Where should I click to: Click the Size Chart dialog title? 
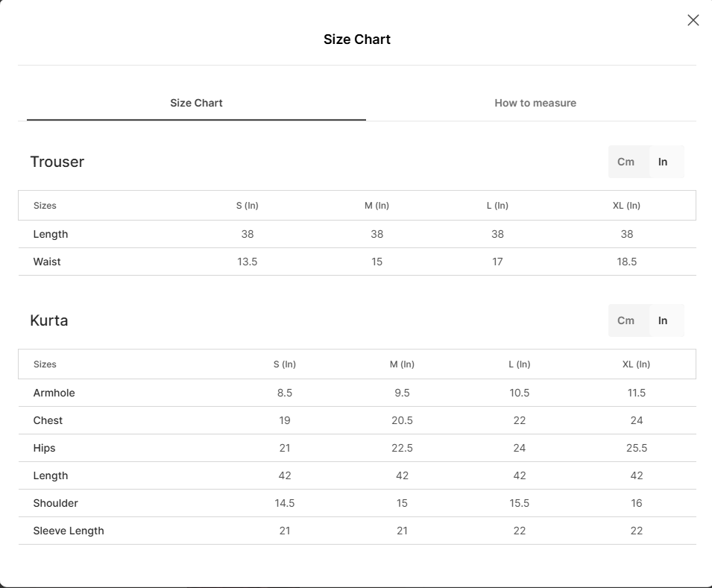pyautogui.click(x=357, y=39)
